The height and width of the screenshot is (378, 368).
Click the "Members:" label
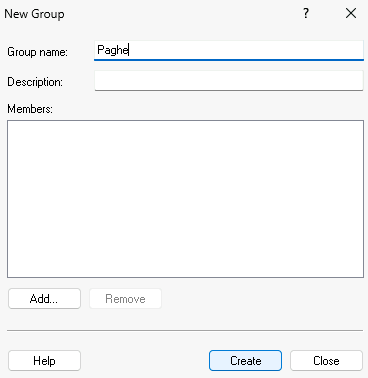[30, 109]
